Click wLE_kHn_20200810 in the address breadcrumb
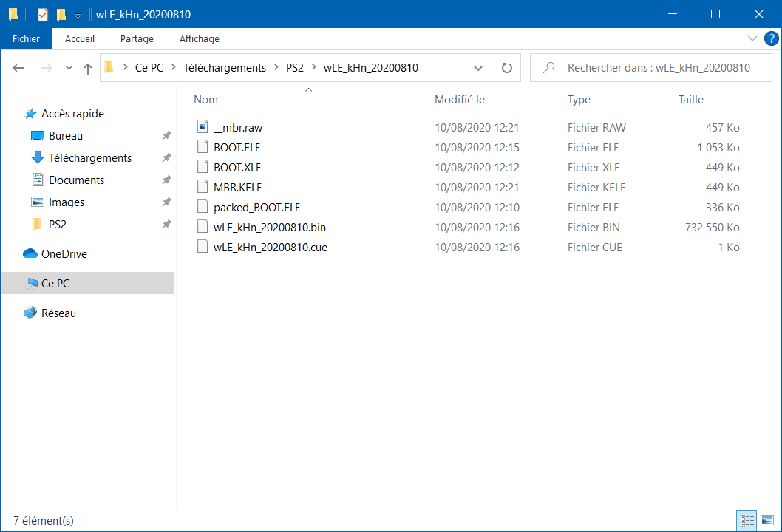The height and width of the screenshot is (532, 782). [x=370, y=68]
